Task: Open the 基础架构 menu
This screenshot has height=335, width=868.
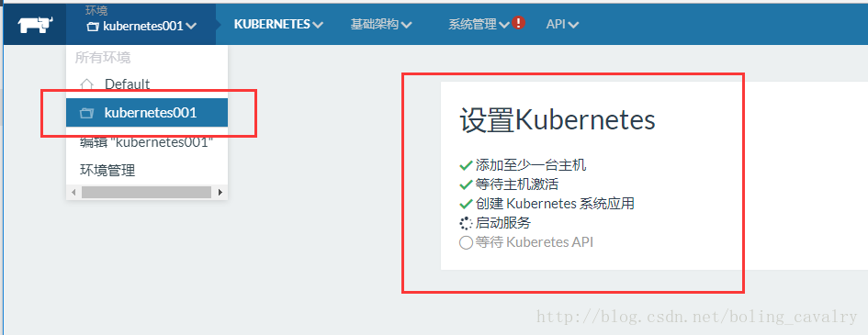Action: tap(381, 25)
